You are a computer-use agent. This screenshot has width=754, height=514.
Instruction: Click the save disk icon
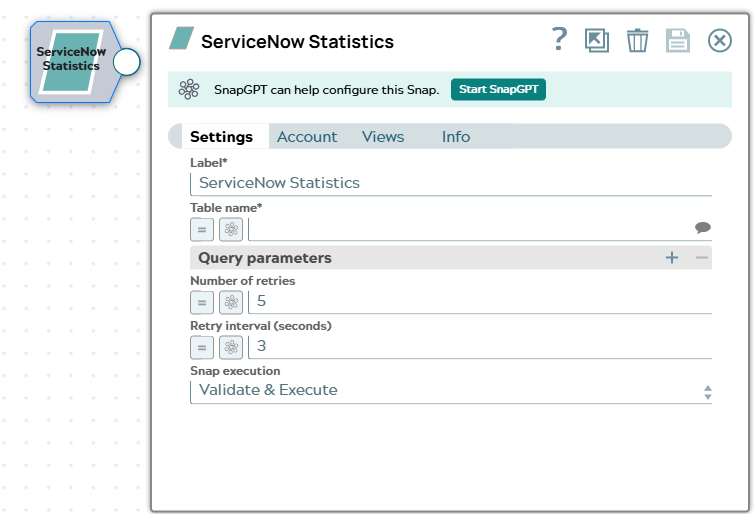click(678, 40)
